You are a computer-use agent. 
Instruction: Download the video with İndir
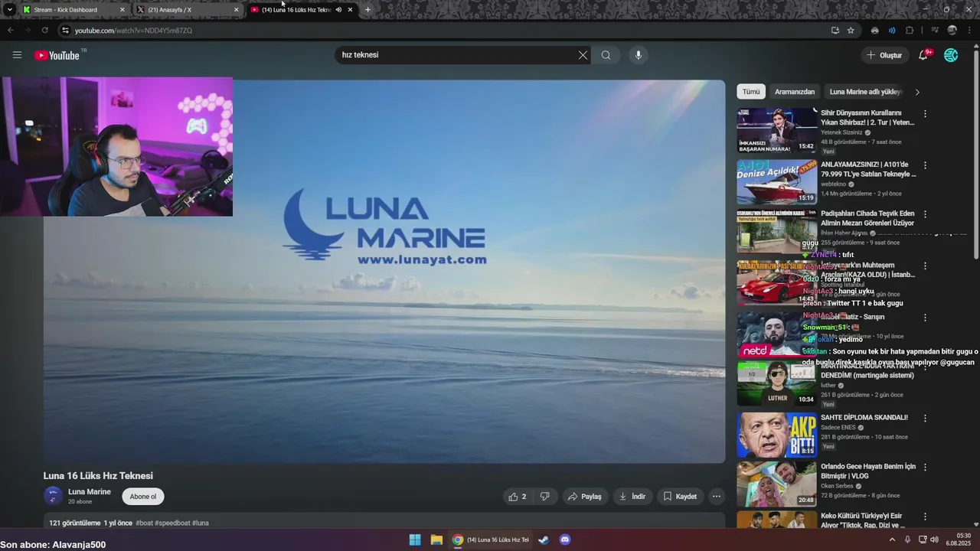pos(632,497)
